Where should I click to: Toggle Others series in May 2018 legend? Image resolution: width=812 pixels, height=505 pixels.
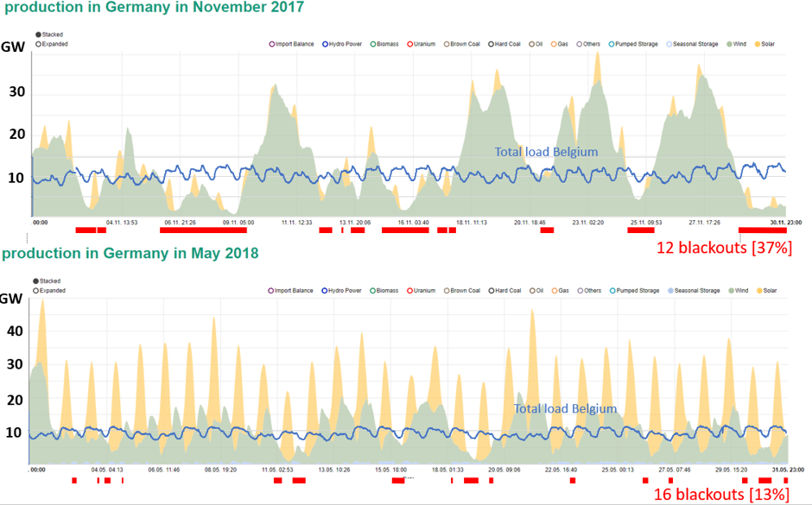(x=589, y=290)
